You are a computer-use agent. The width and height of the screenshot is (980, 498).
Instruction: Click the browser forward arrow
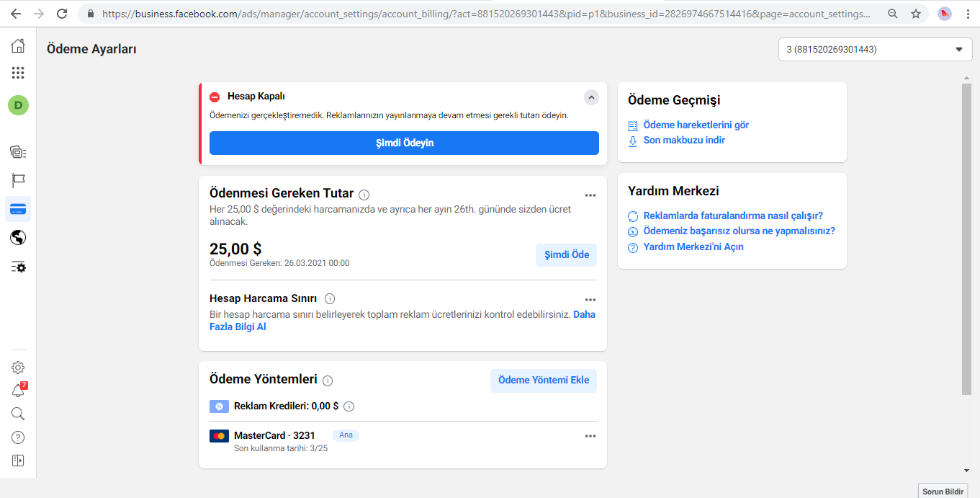point(39,14)
